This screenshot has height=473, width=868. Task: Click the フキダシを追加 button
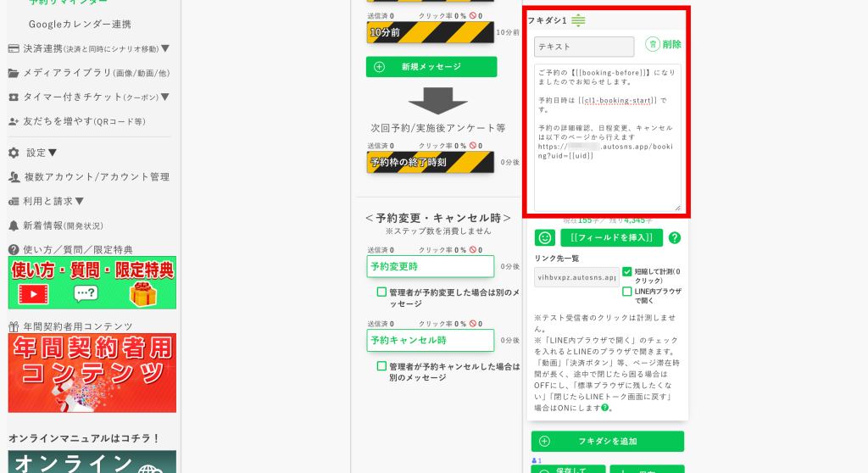(x=607, y=441)
